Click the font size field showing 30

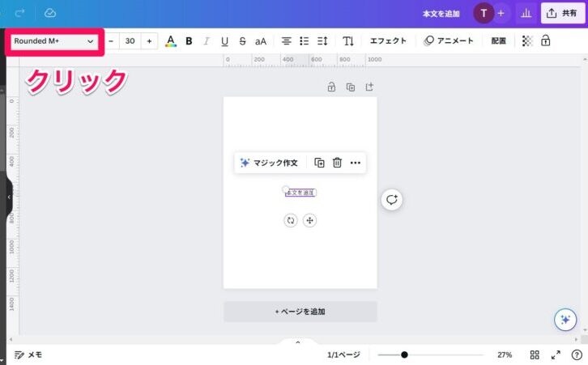[130, 40]
